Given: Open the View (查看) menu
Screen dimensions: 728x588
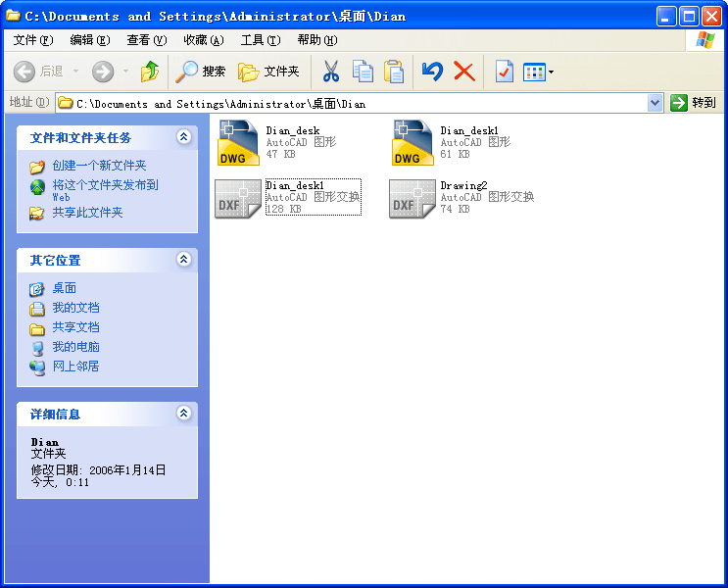Looking at the screenshot, I should [x=147, y=40].
